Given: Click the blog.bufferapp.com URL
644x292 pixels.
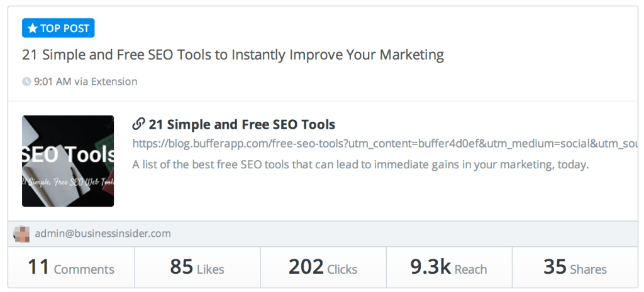Looking at the screenshot, I should pyautogui.click(x=386, y=144).
